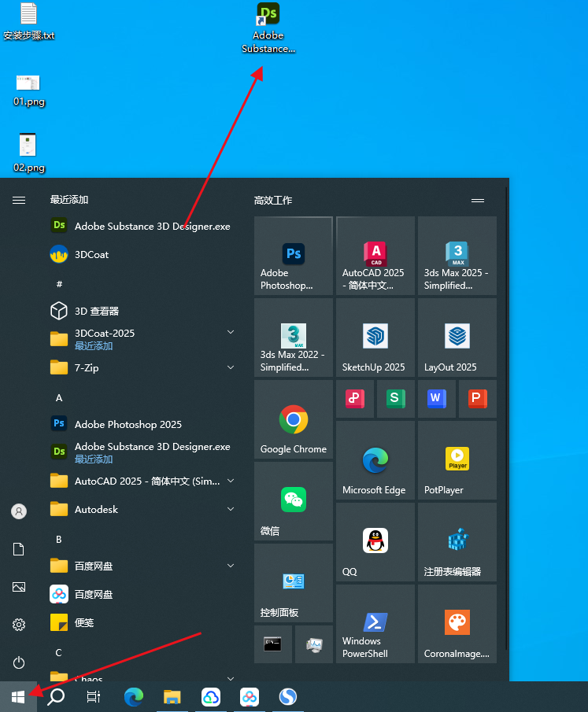Click the Windows Start button
This screenshot has width=588, height=712.
pyautogui.click(x=18, y=696)
